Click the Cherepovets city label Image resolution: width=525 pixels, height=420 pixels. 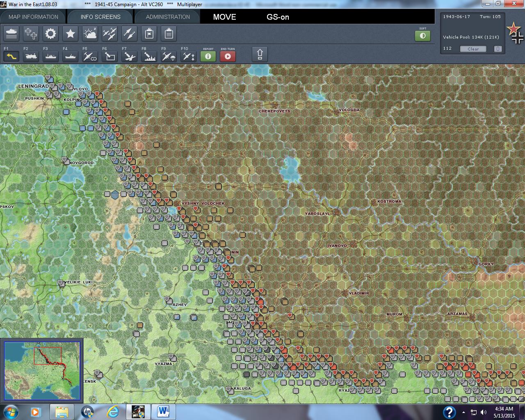(x=274, y=111)
